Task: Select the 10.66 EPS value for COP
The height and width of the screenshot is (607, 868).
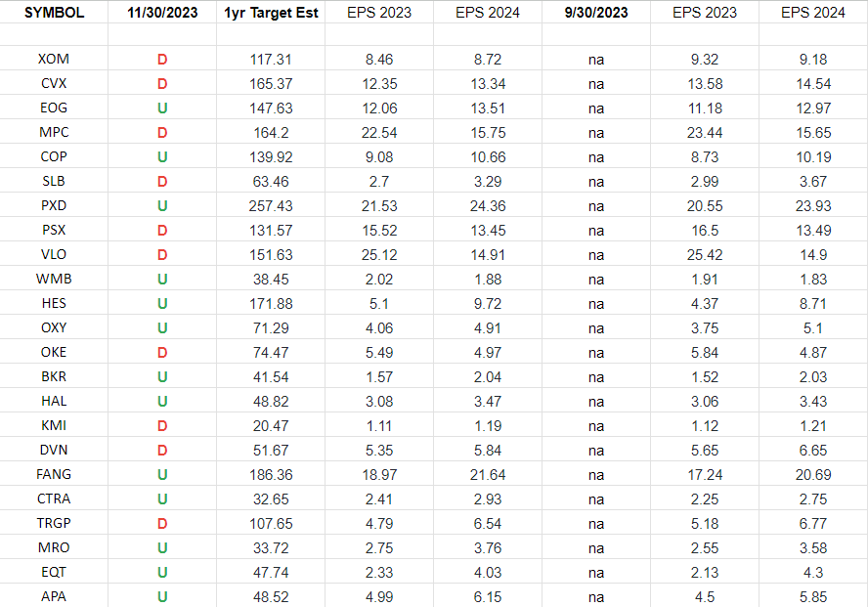Action: 488,156
